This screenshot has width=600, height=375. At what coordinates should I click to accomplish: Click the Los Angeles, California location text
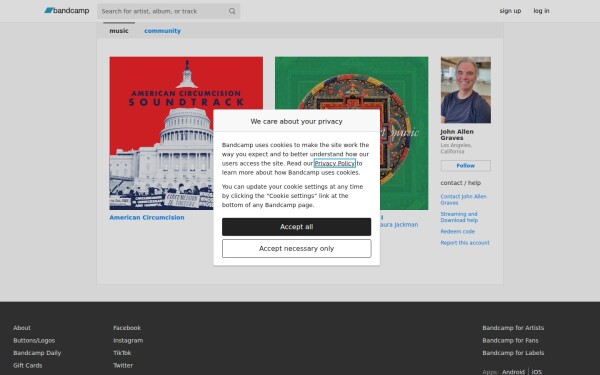click(456, 148)
